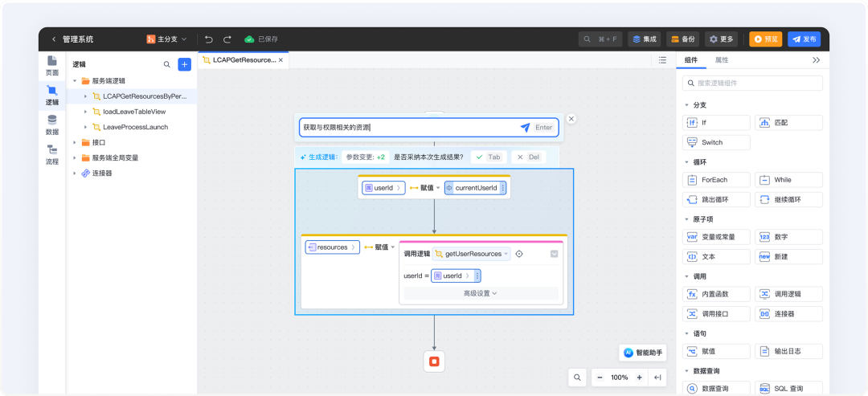The image size is (868, 396).
Task: Collapse the 服务端逻辑 folder
Action: 74,81
